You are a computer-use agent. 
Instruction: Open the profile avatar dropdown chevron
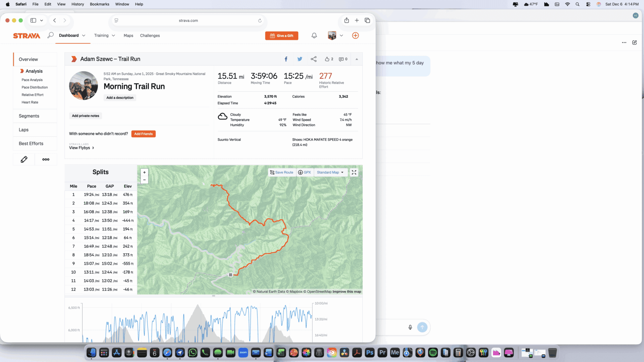click(341, 36)
